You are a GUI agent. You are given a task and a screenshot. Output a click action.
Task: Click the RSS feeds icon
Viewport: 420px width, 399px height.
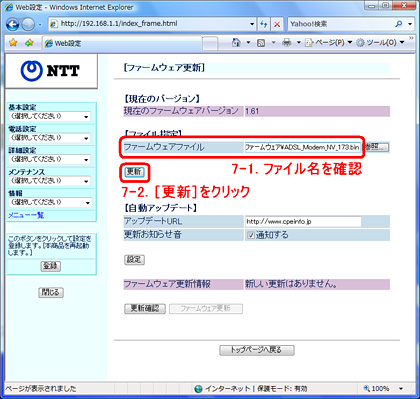click(261, 43)
